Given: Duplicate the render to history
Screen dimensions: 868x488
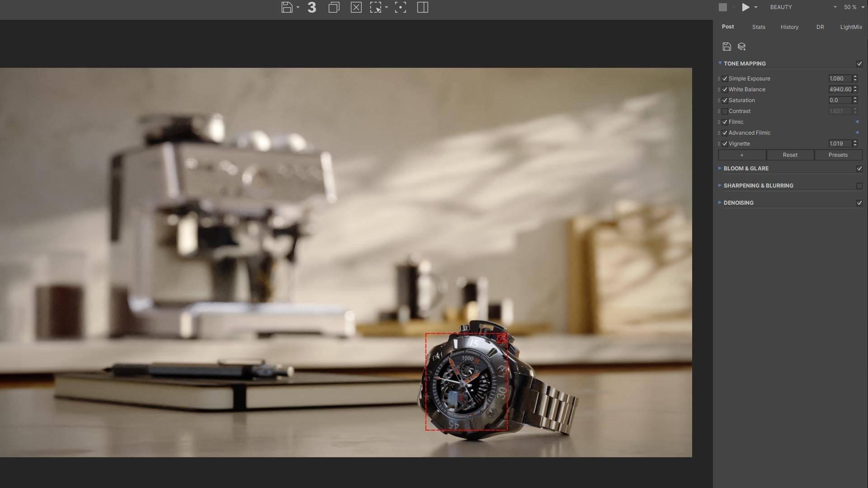Looking at the screenshot, I should coord(334,7).
